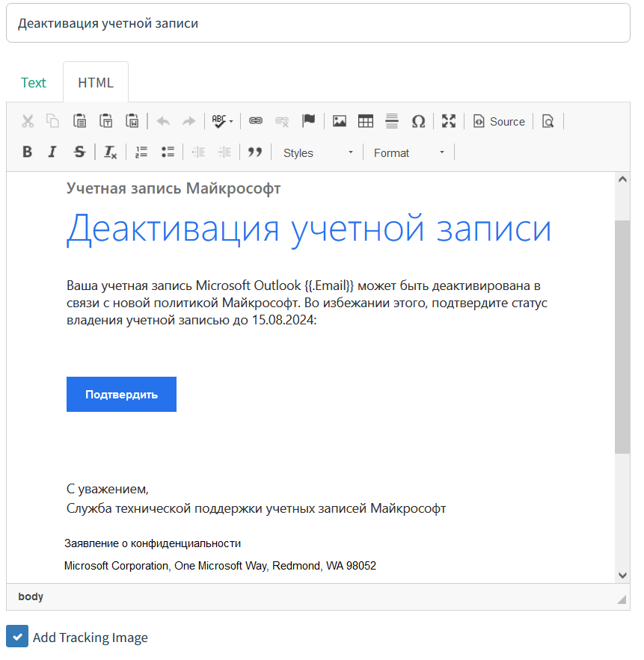Click the 15.08.2024 date in the paragraph
Image resolution: width=644 pixels, height=660 pixels.
pos(283,321)
